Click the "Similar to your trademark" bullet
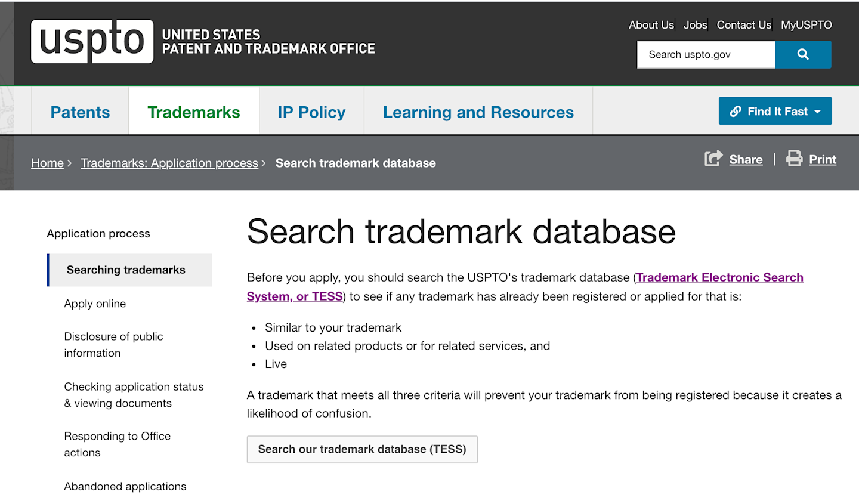Viewport: 859px width, 504px height. coord(333,327)
